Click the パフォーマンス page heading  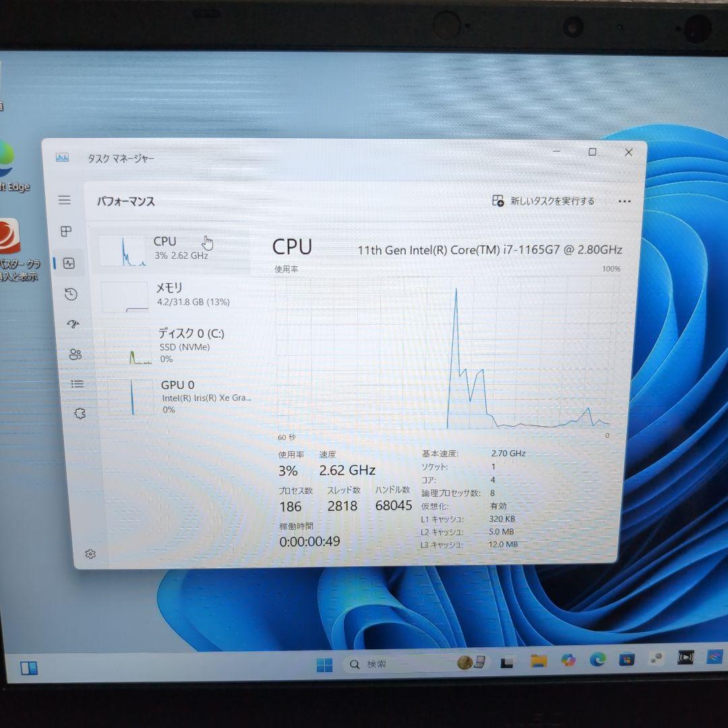tap(126, 202)
